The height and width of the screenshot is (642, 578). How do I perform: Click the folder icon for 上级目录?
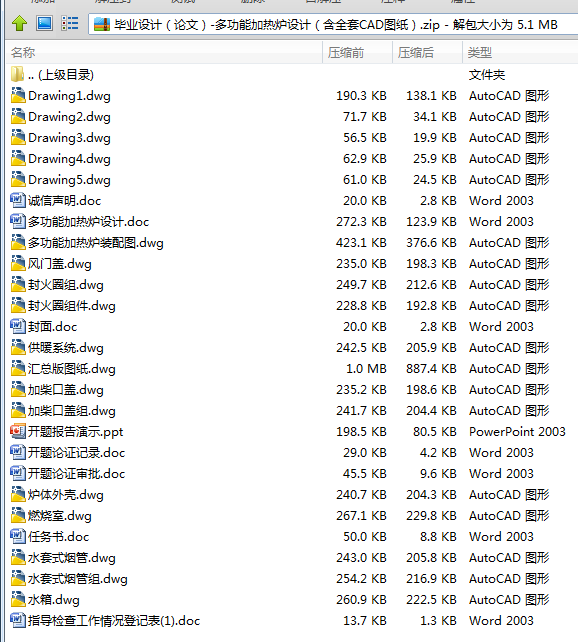click(18, 74)
